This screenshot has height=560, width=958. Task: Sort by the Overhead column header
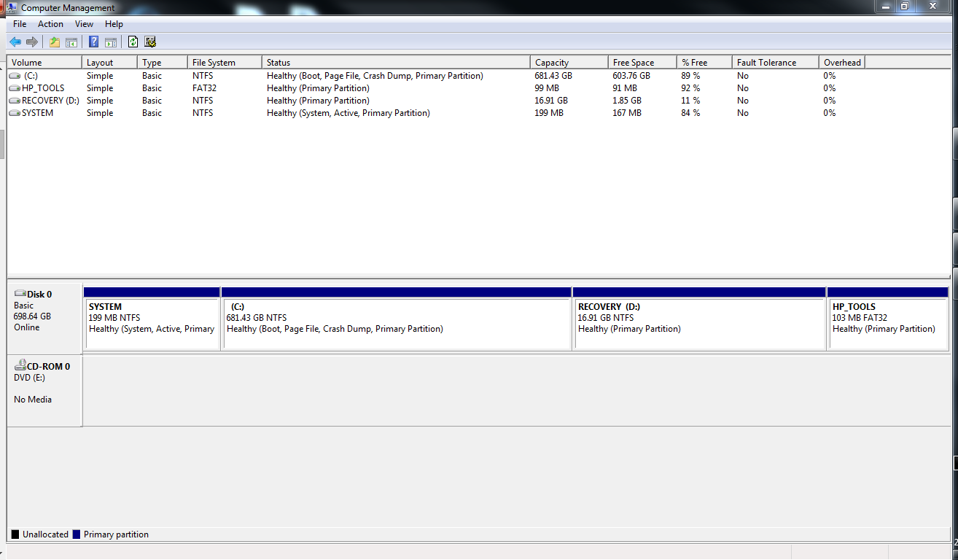[842, 63]
